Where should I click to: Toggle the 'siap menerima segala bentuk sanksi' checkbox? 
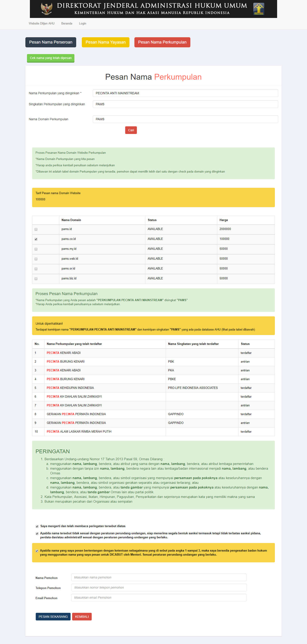37,534
